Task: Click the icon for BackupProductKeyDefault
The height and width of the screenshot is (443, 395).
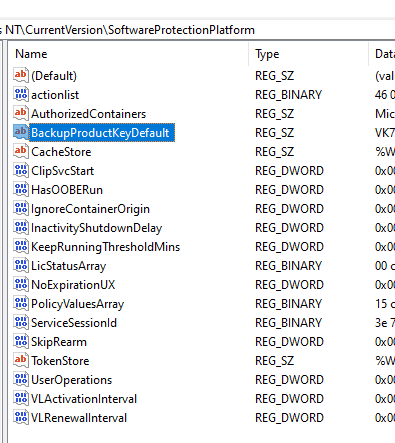Action: (20, 132)
